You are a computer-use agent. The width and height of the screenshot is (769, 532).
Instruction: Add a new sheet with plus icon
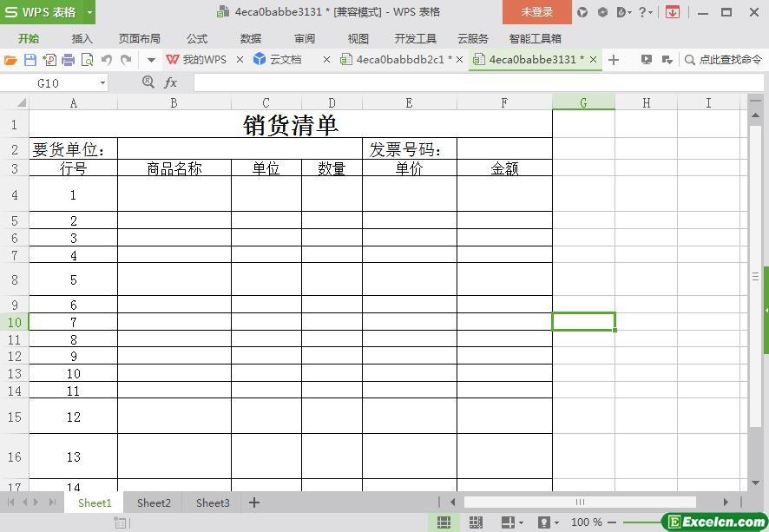(254, 502)
